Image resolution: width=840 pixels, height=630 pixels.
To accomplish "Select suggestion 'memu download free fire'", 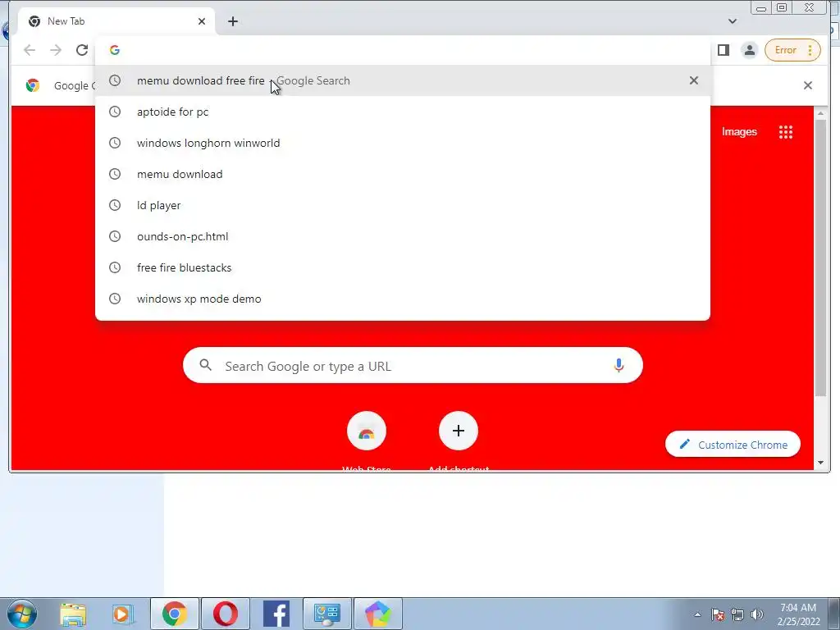I will pyautogui.click(x=403, y=80).
